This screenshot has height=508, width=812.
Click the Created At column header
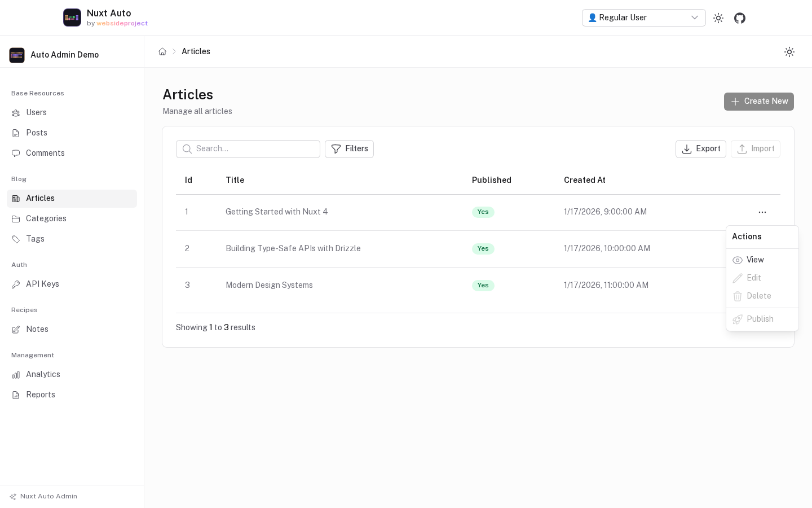585,180
